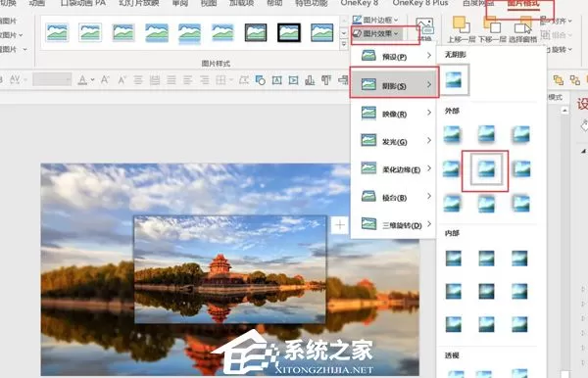Apply the thick black frame picture style
Viewport: 588px width, 378px height.
(x=289, y=32)
